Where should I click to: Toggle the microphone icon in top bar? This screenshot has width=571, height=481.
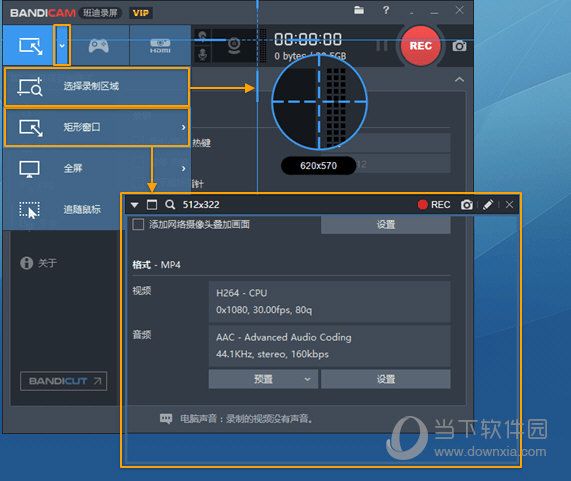pos(203,55)
